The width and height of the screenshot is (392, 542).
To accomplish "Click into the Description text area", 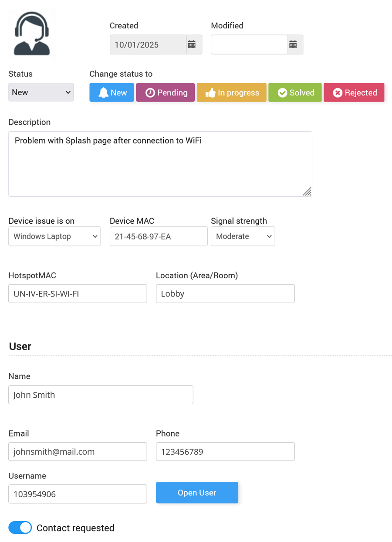I will pyautogui.click(x=160, y=164).
